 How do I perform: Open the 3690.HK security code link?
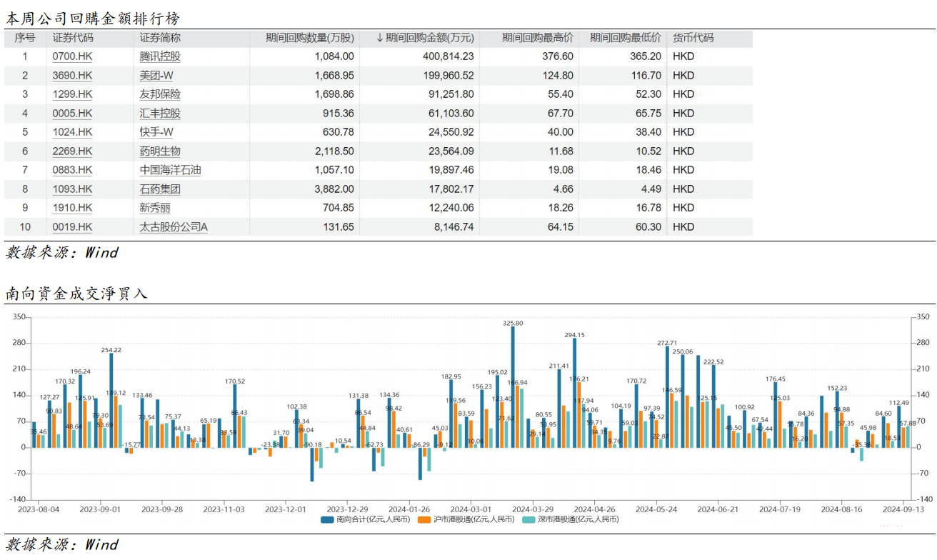coord(72,75)
